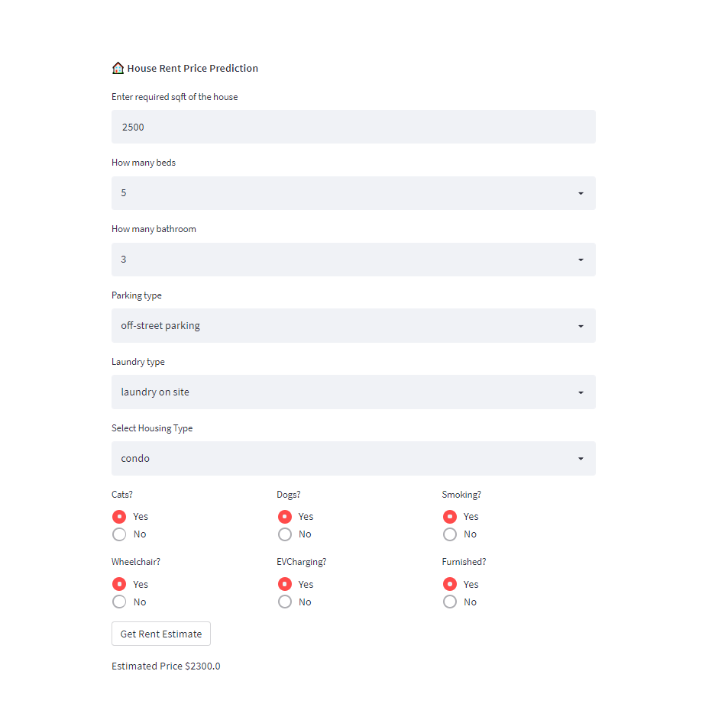Select 'No' for Dogs

coord(284,534)
